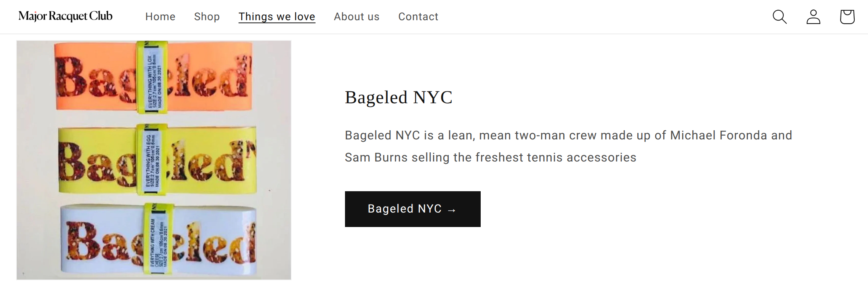Click the Everything With Cream Cheese label
The image size is (868, 291).
pos(158,239)
